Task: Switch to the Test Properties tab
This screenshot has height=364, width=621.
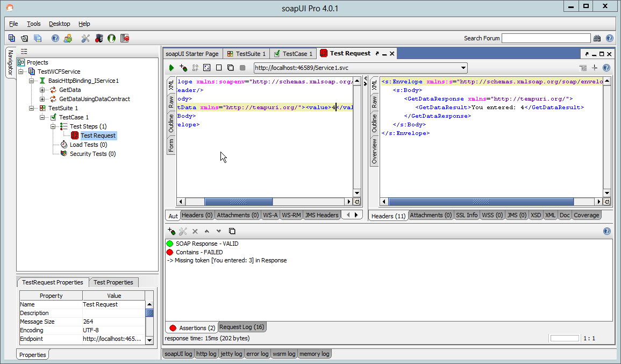Action: tap(113, 282)
